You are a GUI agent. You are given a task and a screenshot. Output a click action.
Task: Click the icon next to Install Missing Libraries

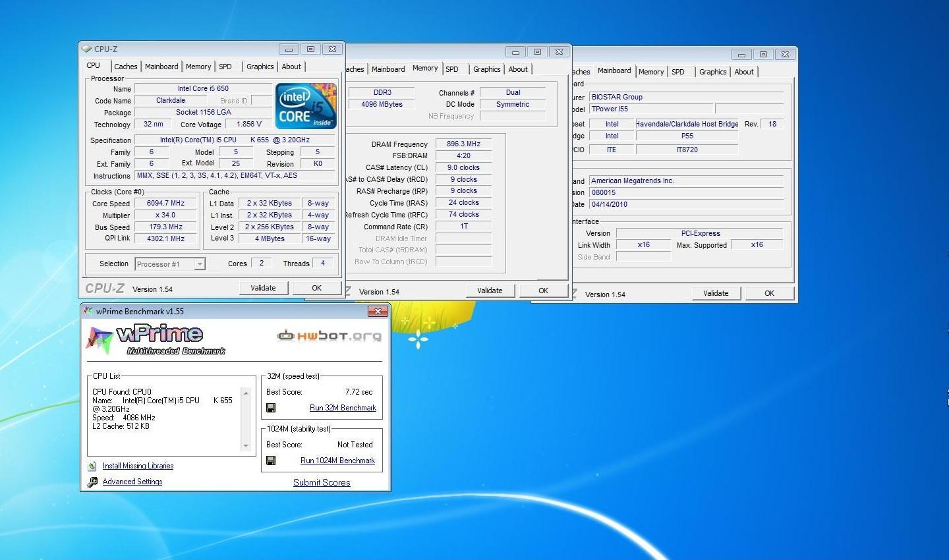tap(92, 466)
